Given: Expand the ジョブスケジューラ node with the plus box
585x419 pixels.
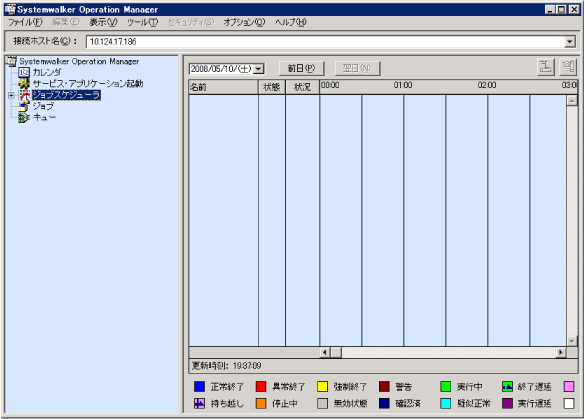Looking at the screenshot, I should (x=11, y=96).
